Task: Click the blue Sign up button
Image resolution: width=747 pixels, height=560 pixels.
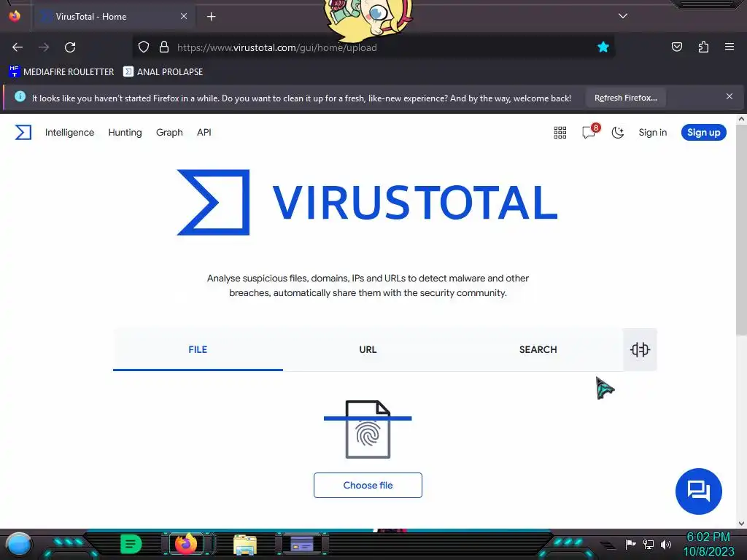Action: tap(704, 133)
